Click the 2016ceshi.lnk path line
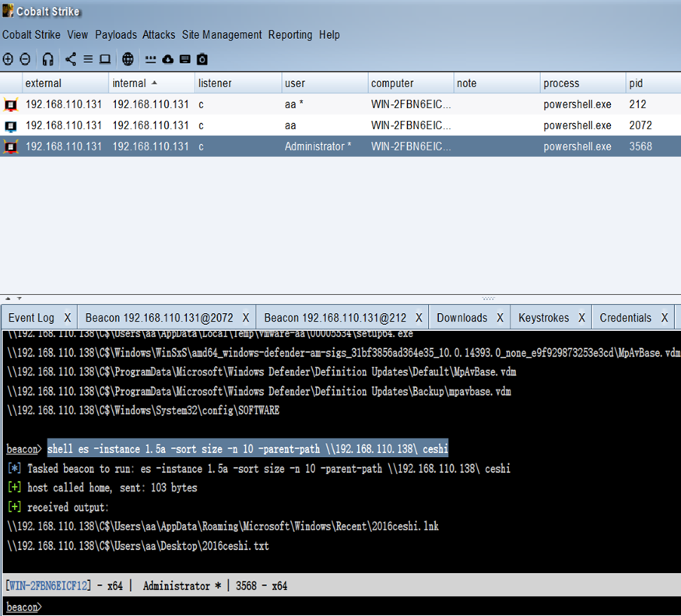Screen dimensions: 681x616 pos(223,526)
